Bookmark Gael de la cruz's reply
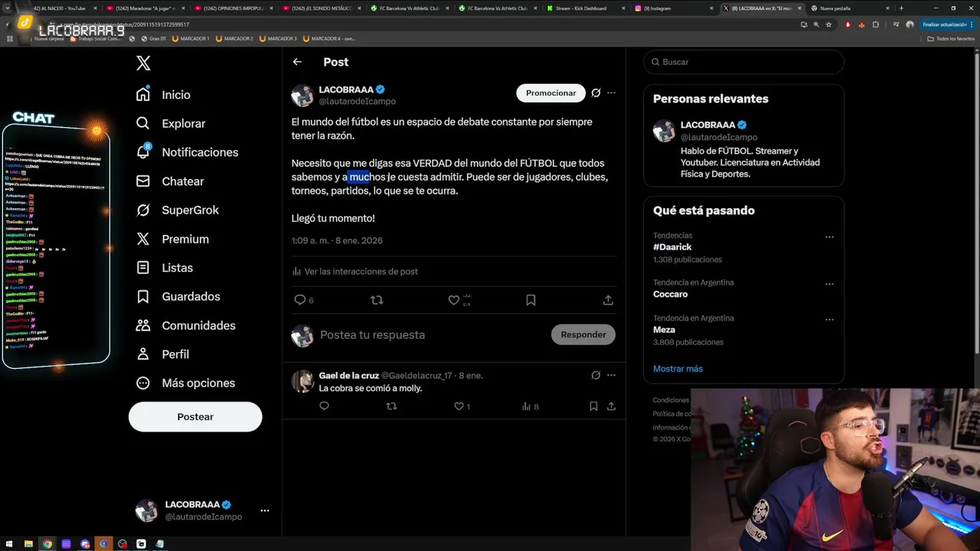This screenshot has width=980, height=551. (x=593, y=406)
